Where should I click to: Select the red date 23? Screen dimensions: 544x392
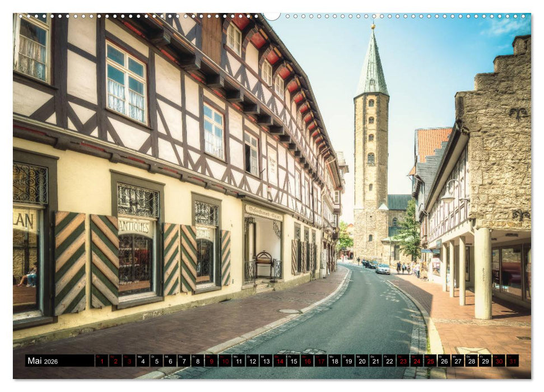(403, 361)
